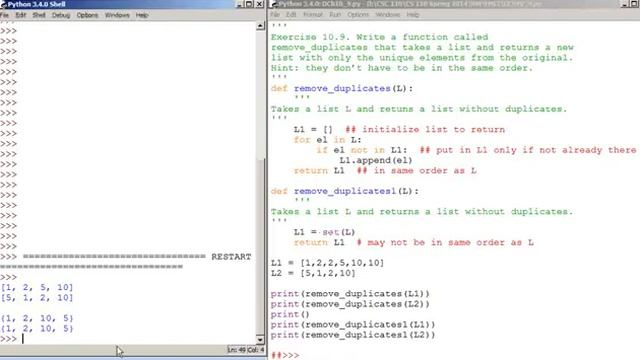The width and height of the screenshot is (640, 360).
Task: Minimize the Python Shell window
Action: pyautogui.click(x=240, y=4)
